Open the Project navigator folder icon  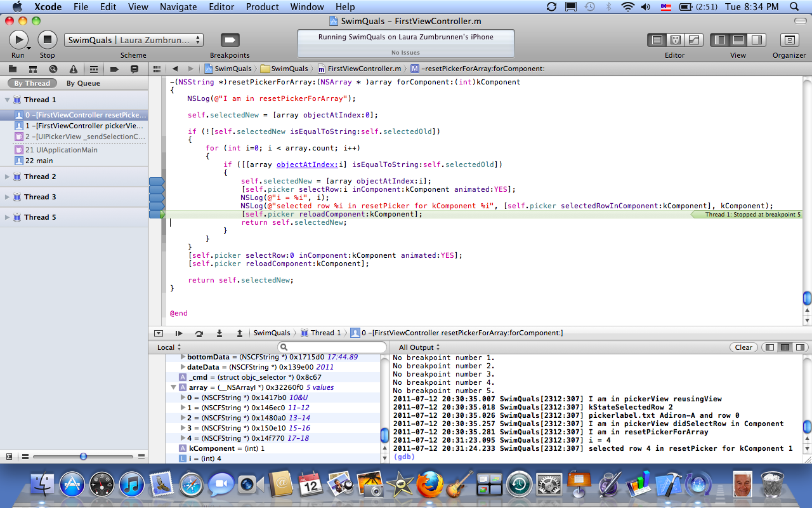pos(13,69)
